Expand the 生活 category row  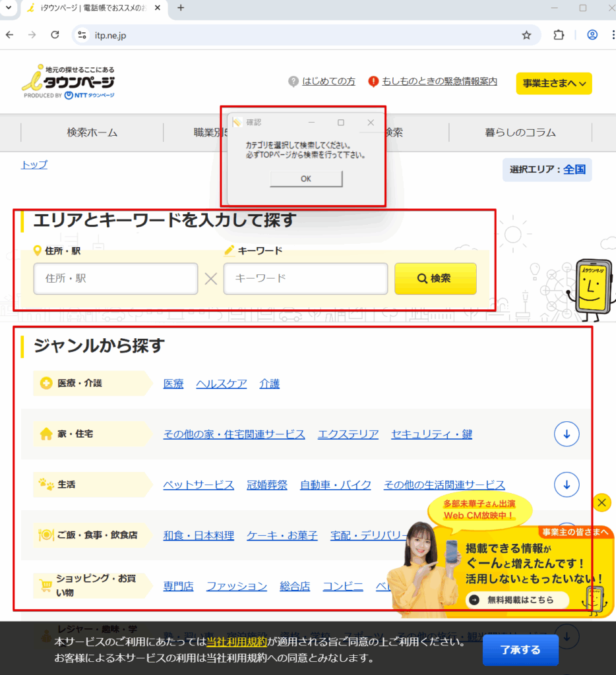pyautogui.click(x=566, y=484)
